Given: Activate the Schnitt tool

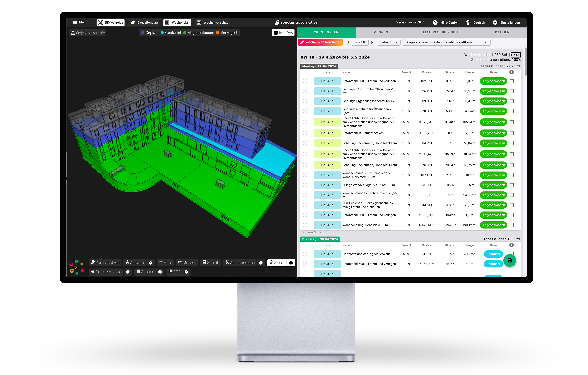Looking at the screenshot, I should click(211, 263).
